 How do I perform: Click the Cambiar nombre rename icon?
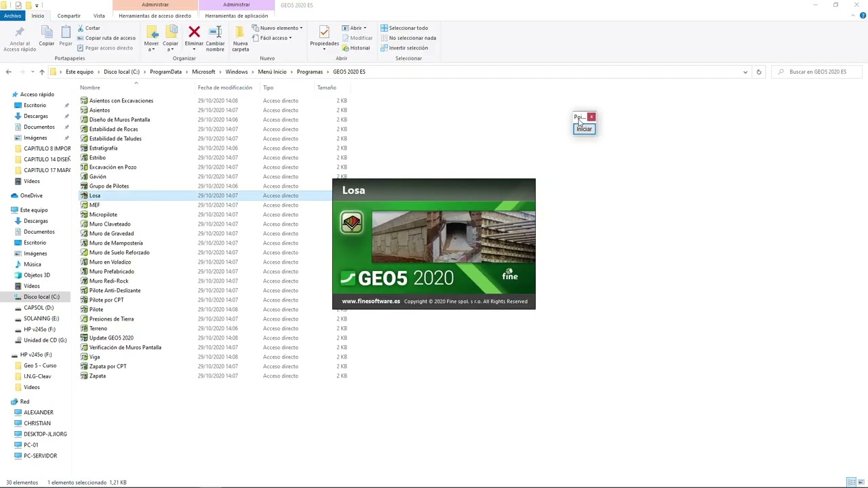click(x=215, y=32)
